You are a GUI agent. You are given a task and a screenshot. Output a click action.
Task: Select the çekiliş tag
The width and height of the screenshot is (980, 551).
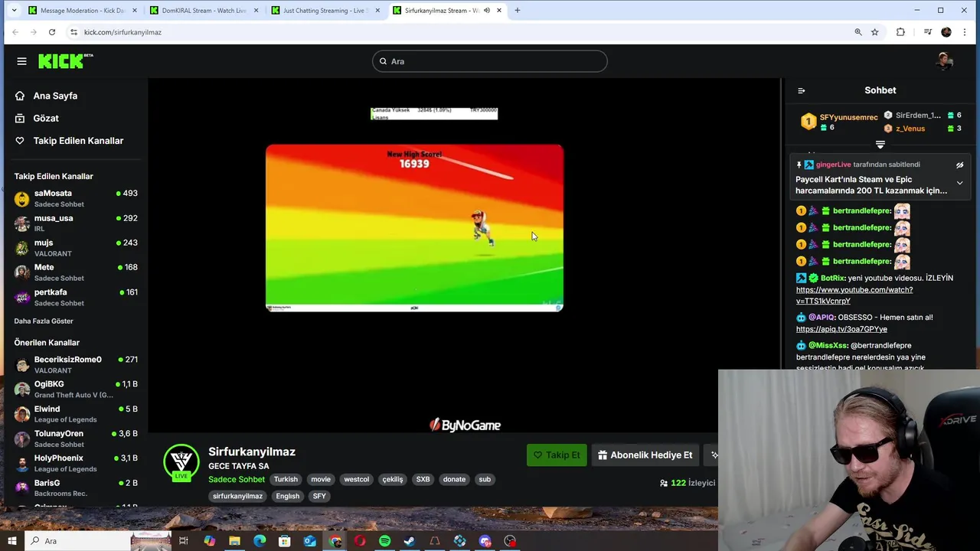393,479
